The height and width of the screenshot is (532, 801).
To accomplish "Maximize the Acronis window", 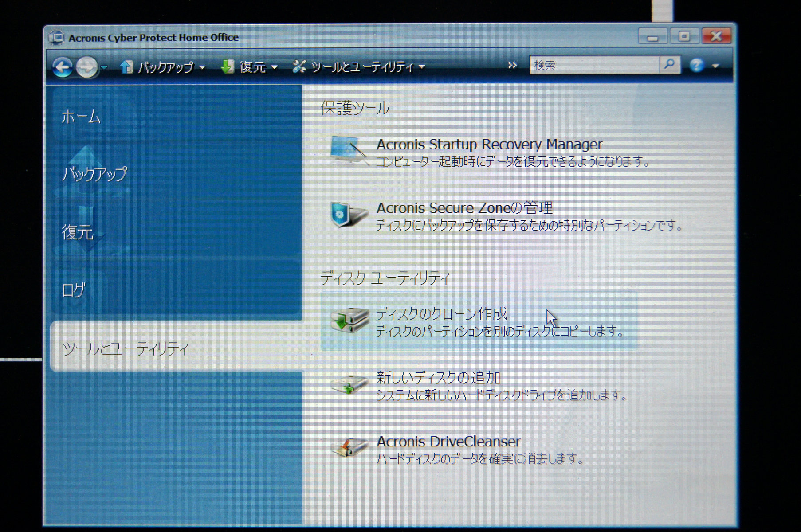I will [684, 36].
